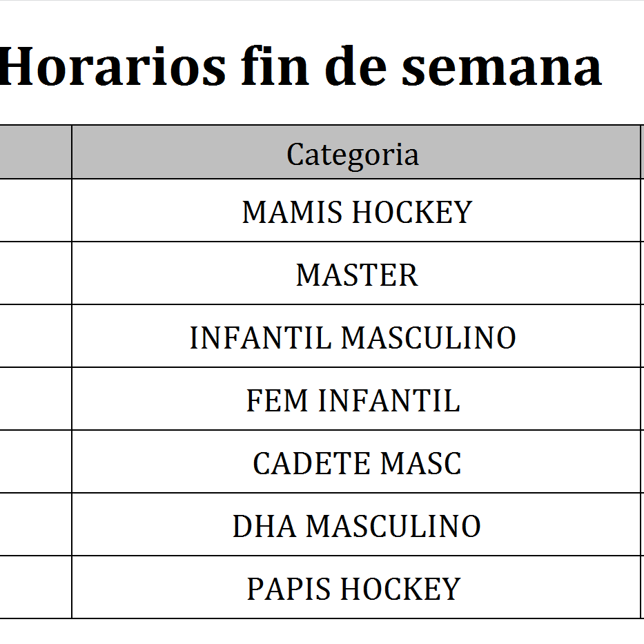Select the DHA MASCULINO cell

click(356, 526)
